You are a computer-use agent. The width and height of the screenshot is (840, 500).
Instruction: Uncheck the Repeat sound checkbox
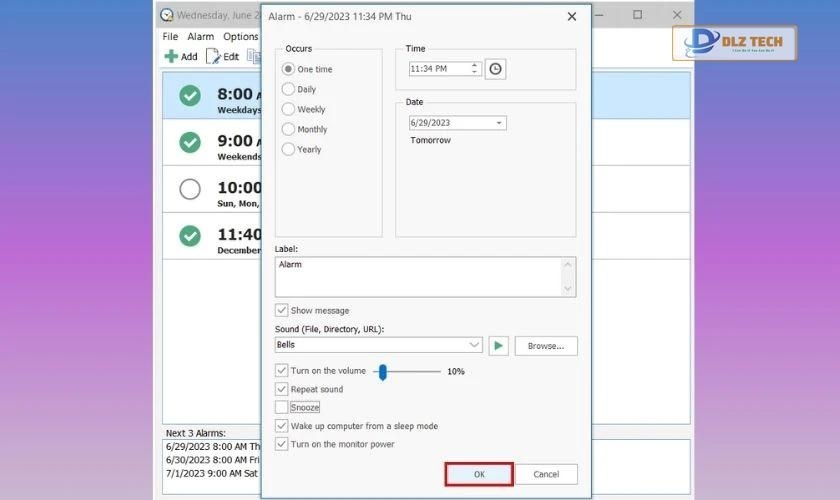click(281, 389)
